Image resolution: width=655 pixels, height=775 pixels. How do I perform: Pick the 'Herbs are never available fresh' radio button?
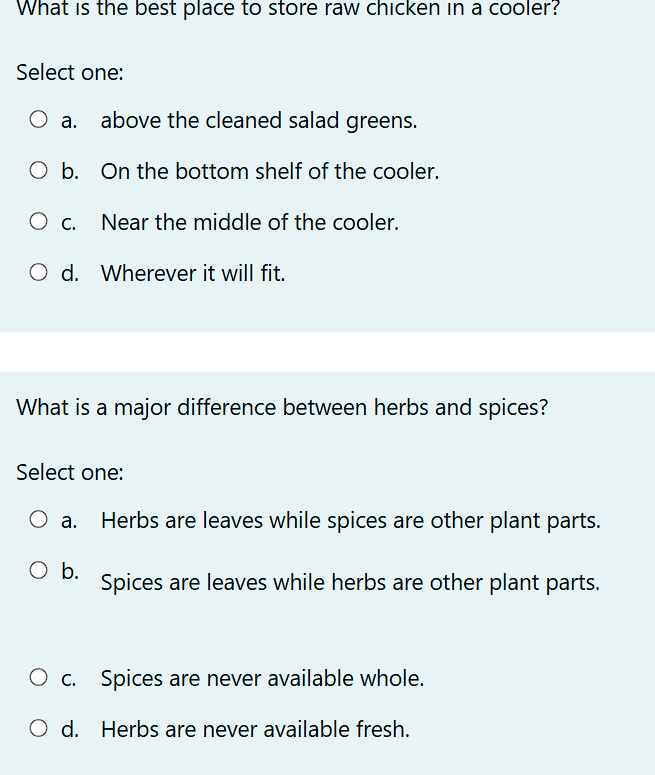tap(39, 729)
